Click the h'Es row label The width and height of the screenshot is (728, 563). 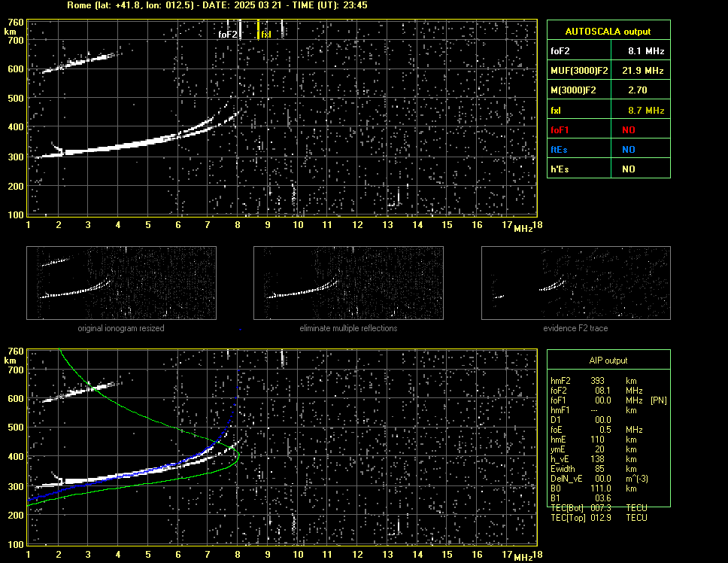560,169
